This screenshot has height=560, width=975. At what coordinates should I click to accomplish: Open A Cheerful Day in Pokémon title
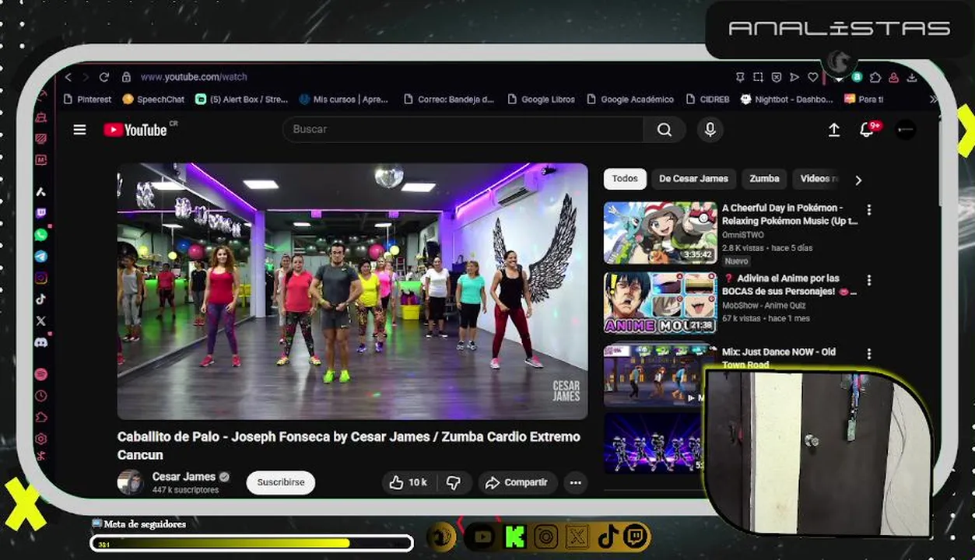[789, 214]
